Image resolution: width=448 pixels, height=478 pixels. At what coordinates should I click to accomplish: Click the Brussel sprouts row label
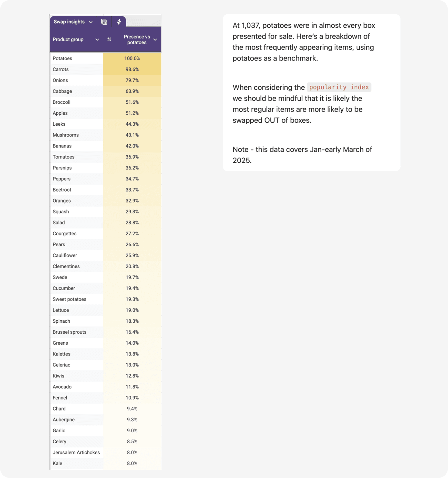click(x=69, y=332)
